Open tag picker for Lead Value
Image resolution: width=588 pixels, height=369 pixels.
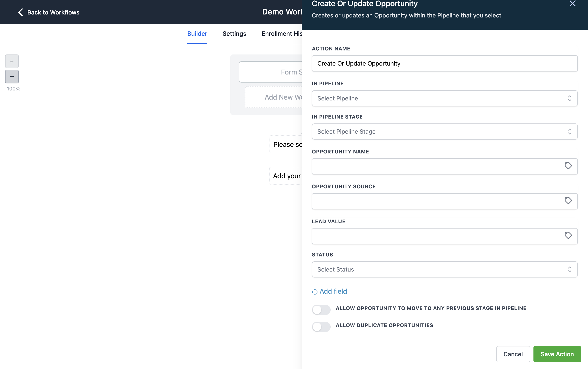tap(568, 236)
